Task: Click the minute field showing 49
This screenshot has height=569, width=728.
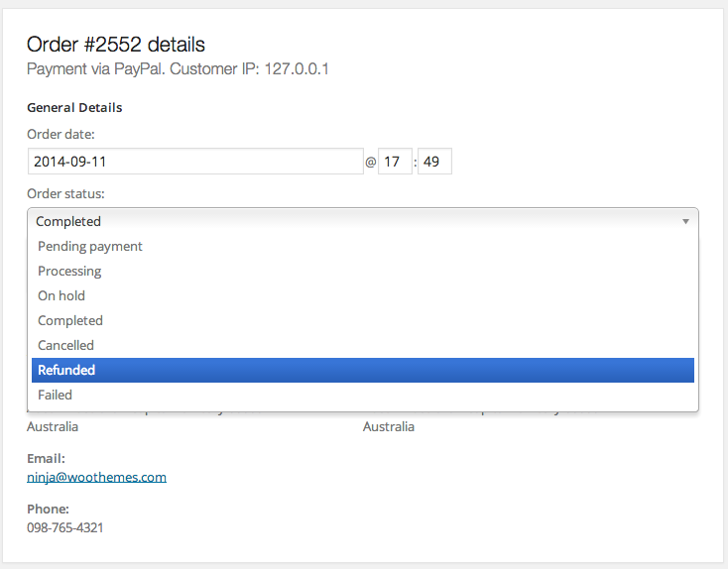Action: point(434,162)
